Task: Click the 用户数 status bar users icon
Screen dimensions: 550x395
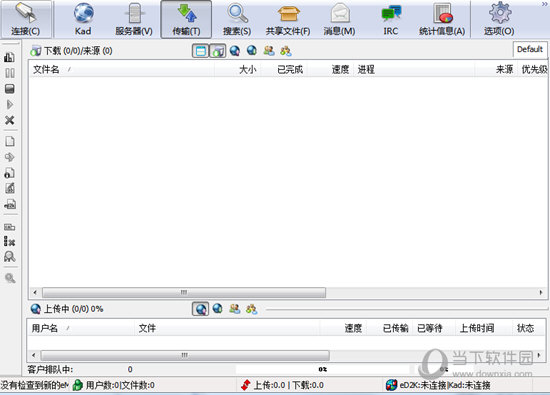Action: click(78, 385)
